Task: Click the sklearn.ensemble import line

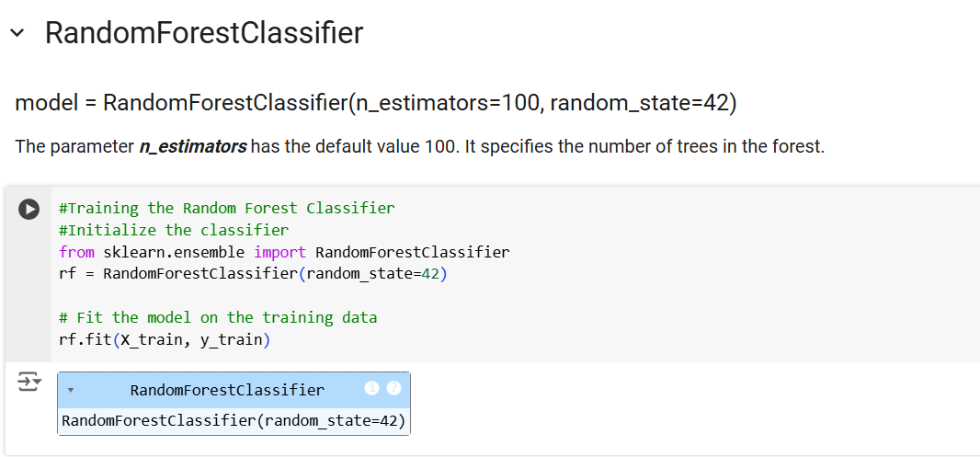Action: pos(283,252)
